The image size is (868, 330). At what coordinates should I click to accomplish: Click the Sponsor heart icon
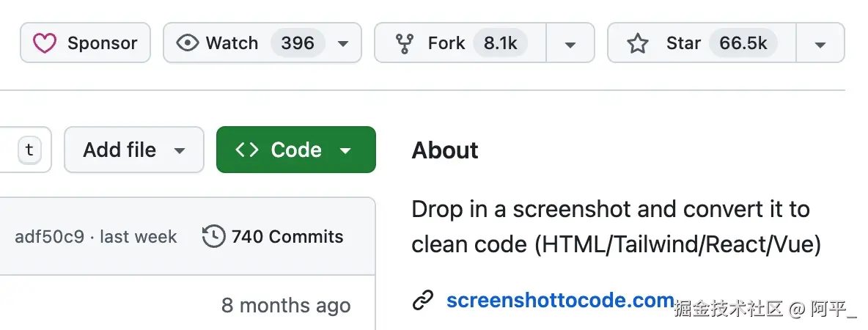pyautogui.click(x=45, y=43)
